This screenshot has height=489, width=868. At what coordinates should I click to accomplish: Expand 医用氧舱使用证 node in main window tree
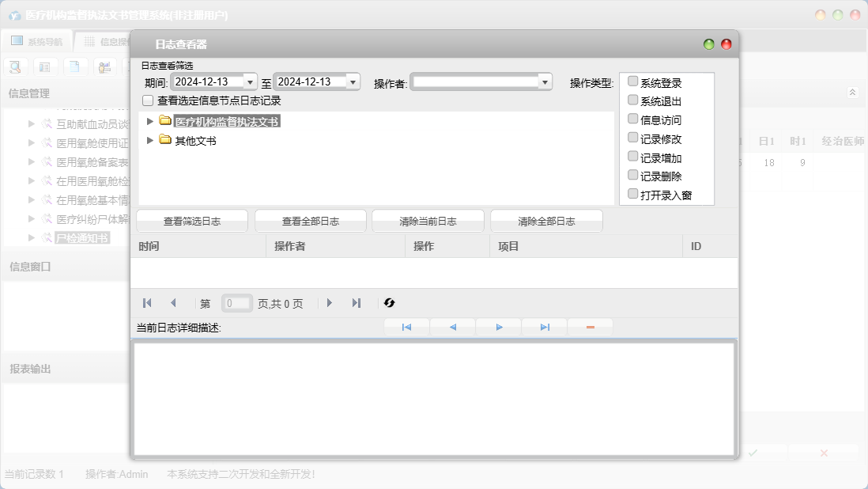pyautogui.click(x=32, y=143)
